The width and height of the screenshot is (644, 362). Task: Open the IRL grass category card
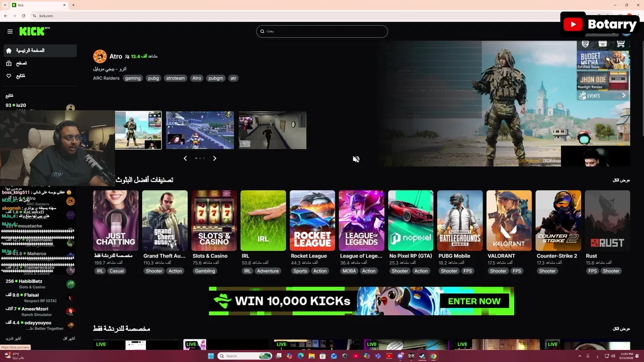point(263,220)
